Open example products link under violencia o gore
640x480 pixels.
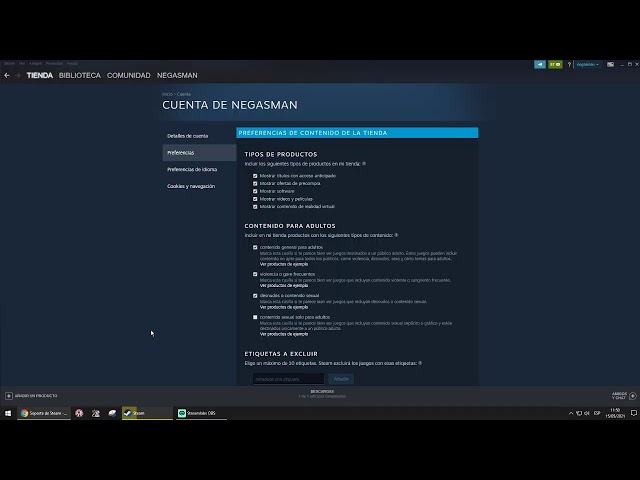(x=284, y=285)
